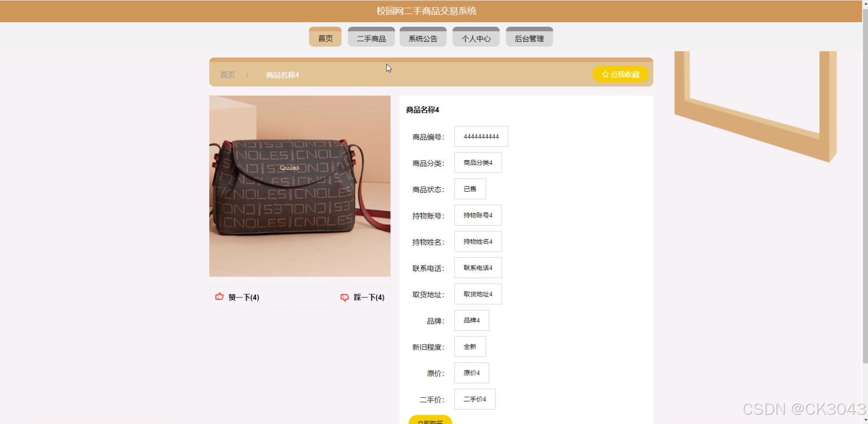Click the 商品分类4 category value
Viewport: 868px width, 424px height.
478,163
